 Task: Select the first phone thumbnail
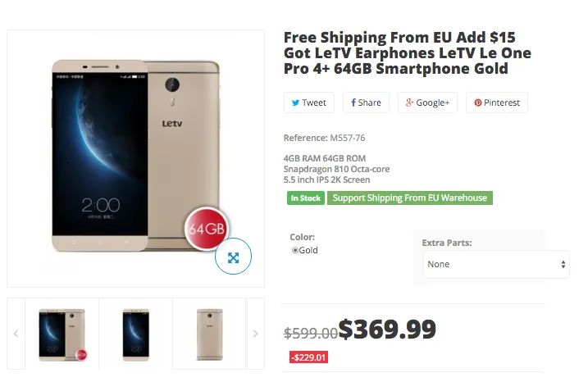click(x=62, y=334)
